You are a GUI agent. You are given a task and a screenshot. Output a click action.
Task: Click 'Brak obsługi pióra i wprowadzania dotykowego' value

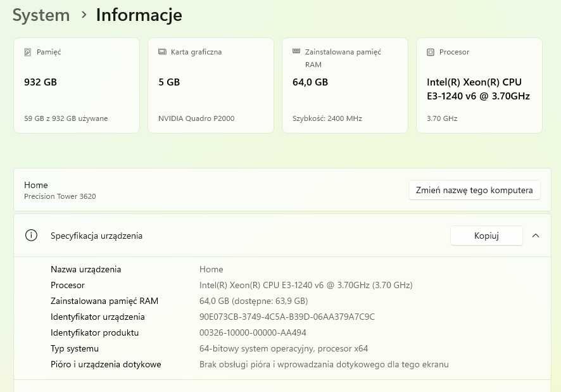point(324,364)
